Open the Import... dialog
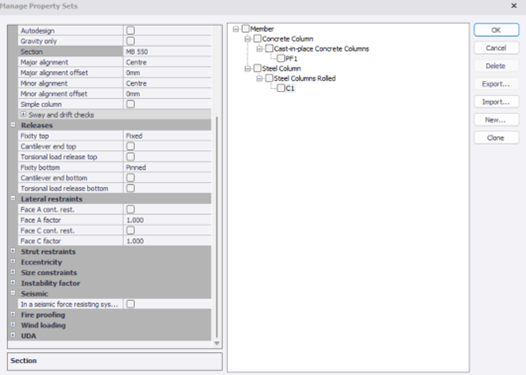Viewport: 526px width, 375px height. point(496,102)
